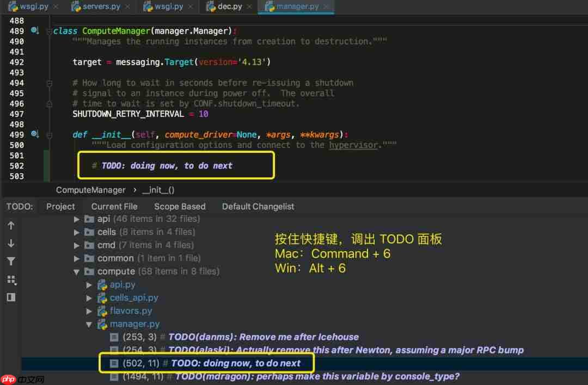Expand the cells folder entries

pyautogui.click(x=76, y=232)
